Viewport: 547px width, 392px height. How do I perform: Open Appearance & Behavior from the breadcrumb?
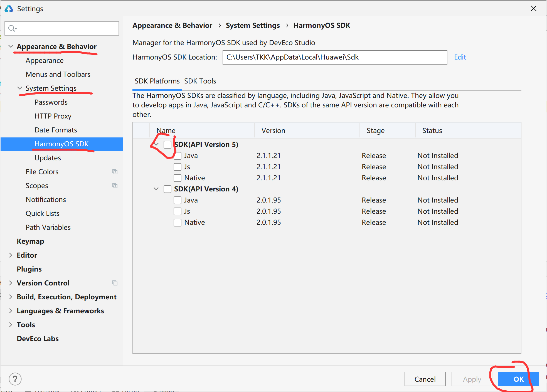point(172,25)
